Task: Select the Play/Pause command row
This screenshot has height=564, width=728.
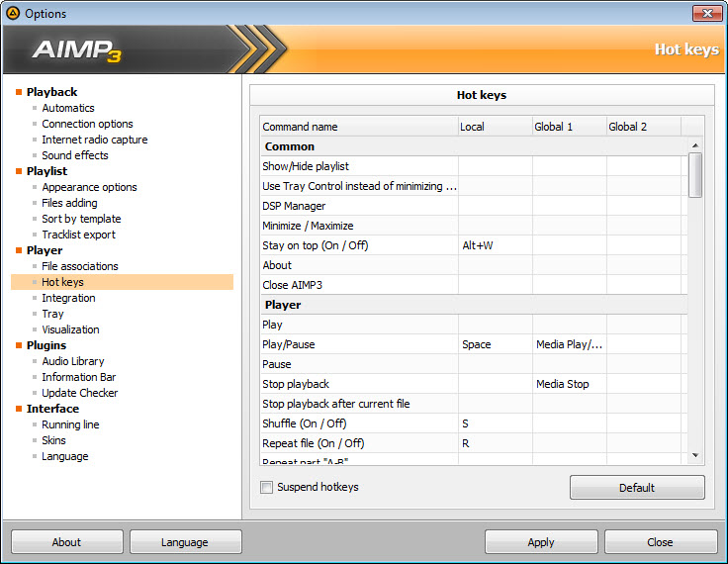Action: (474, 344)
